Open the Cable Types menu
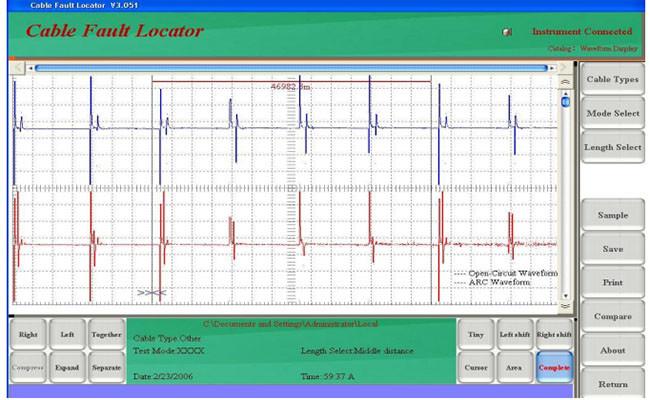The height and width of the screenshot is (400, 650). point(612,79)
